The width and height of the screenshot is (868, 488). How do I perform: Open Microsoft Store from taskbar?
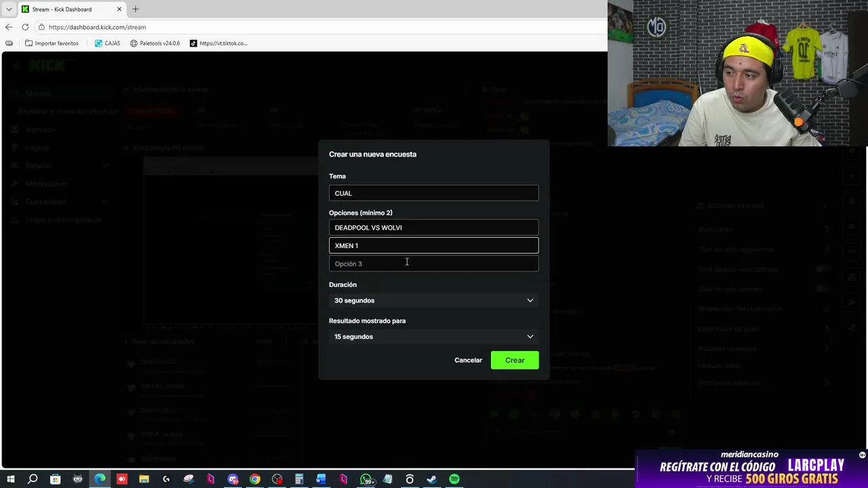[x=55, y=479]
